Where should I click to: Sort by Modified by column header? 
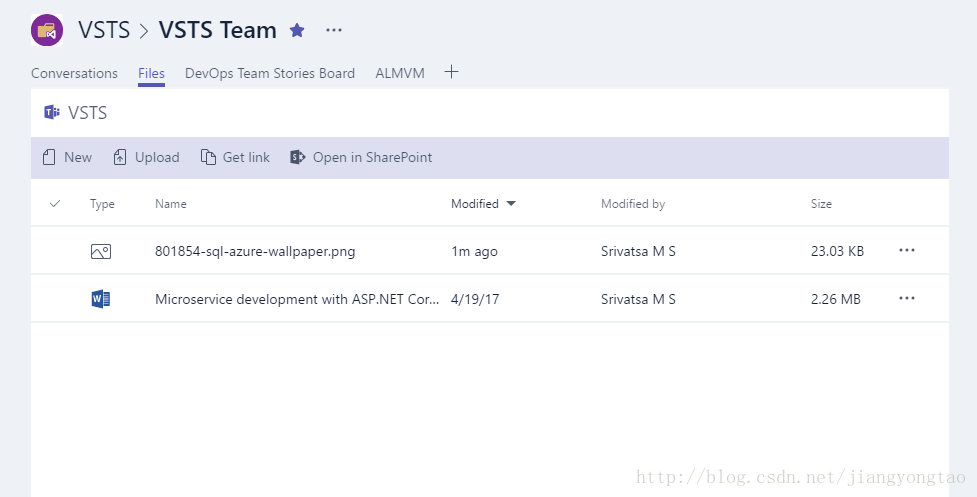click(x=633, y=204)
